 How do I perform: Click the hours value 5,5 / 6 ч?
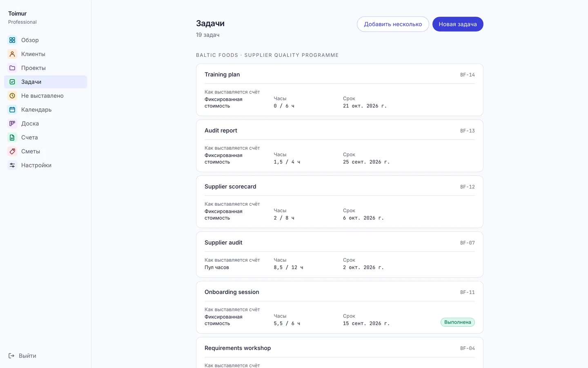[x=287, y=323]
